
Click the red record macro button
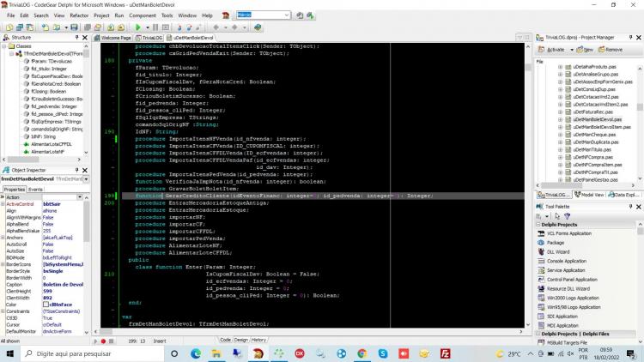103,341
